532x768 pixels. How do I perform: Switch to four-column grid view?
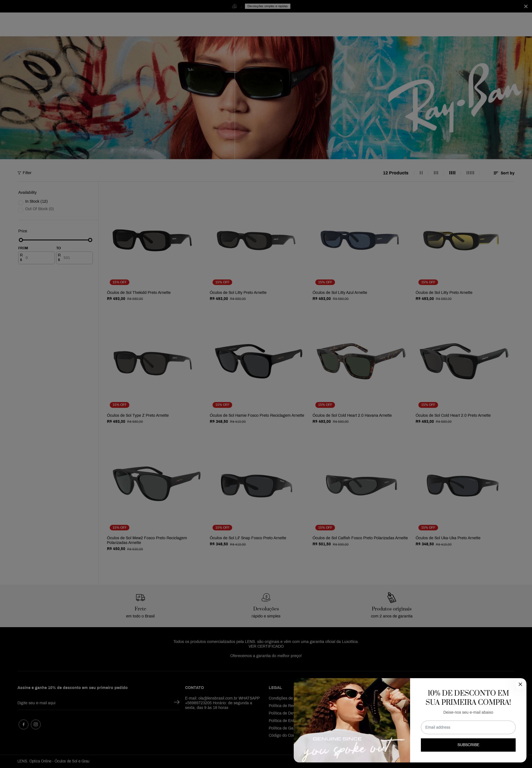(452, 173)
